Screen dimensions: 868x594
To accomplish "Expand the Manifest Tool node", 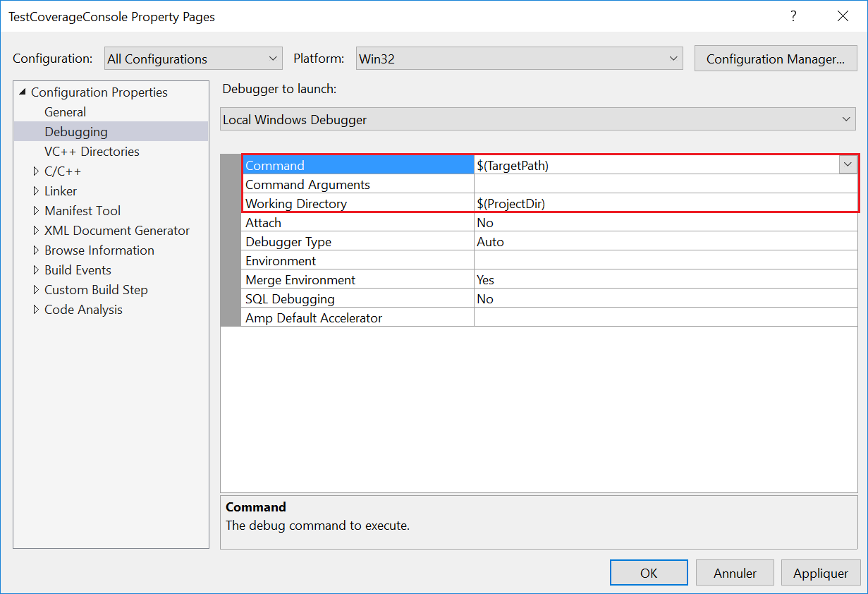I will click(x=37, y=211).
